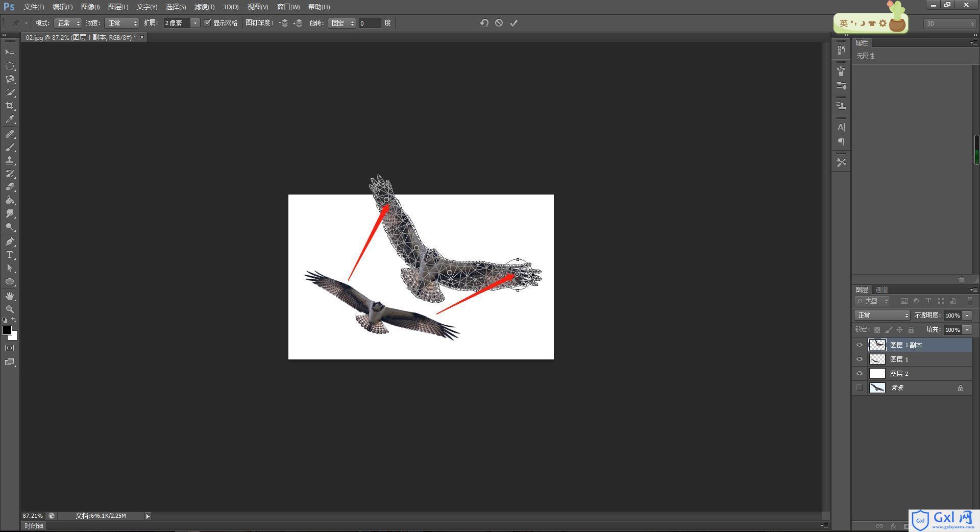Image resolution: width=980 pixels, height=532 pixels.
Task: Select the Path Selection tool
Action: [x=10, y=268]
